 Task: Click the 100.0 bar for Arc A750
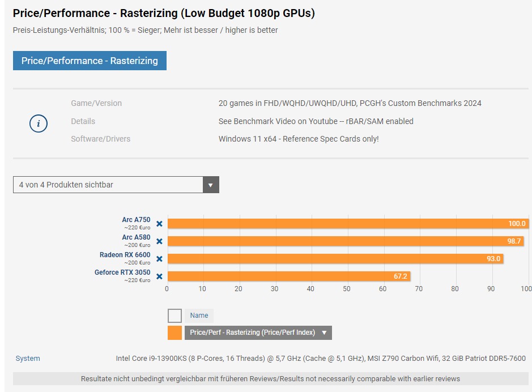point(346,224)
